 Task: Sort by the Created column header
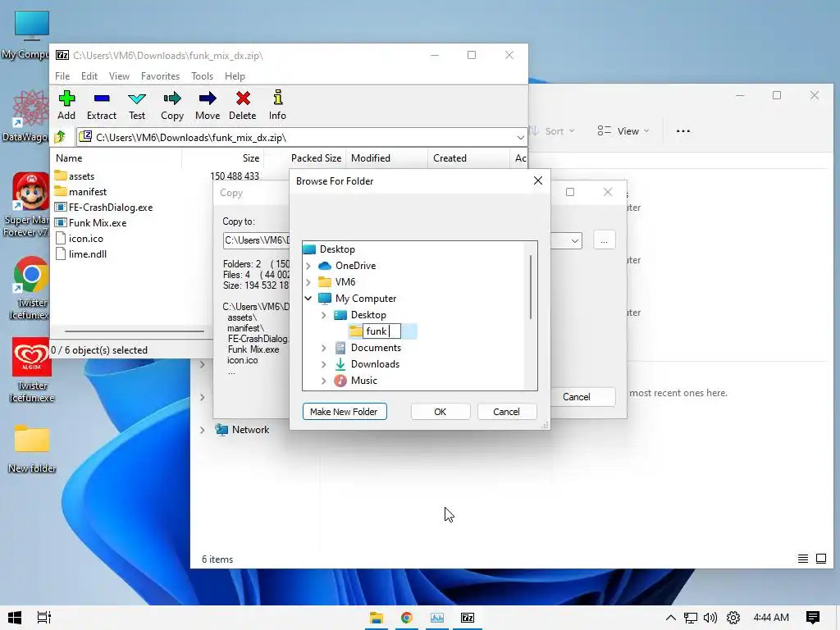pos(450,158)
